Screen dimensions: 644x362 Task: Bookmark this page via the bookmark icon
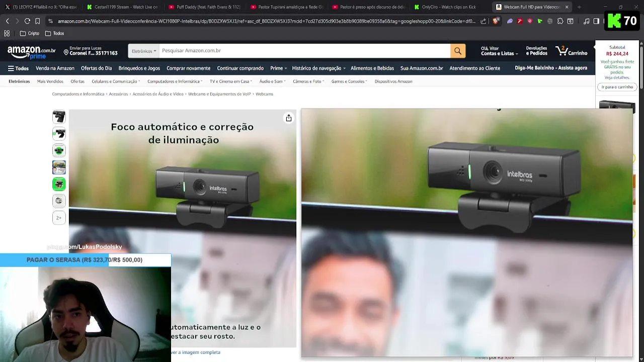click(37, 21)
